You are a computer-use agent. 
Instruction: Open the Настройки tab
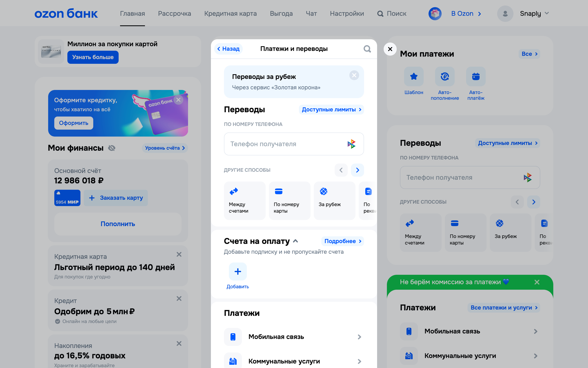(x=347, y=14)
